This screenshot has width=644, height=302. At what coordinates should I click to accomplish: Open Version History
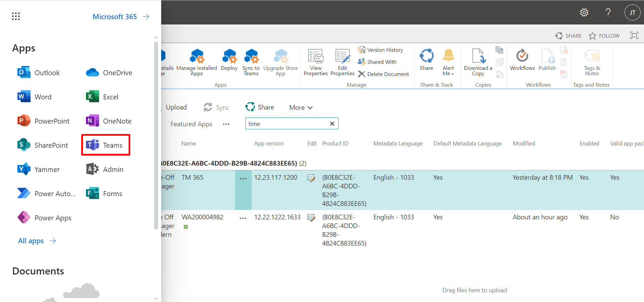[380, 50]
